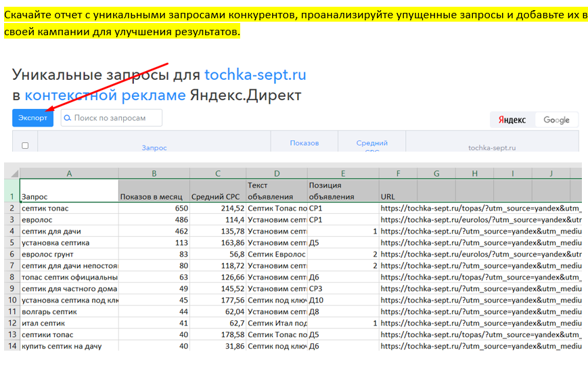Select row number 7 header
This screenshot has height=375, width=588.
12,265
